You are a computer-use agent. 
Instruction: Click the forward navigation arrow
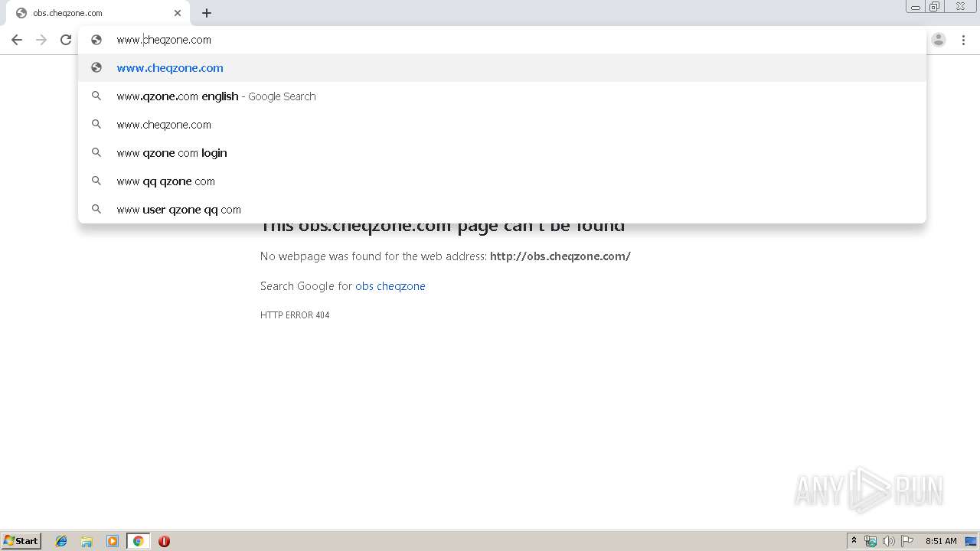pyautogui.click(x=41, y=40)
